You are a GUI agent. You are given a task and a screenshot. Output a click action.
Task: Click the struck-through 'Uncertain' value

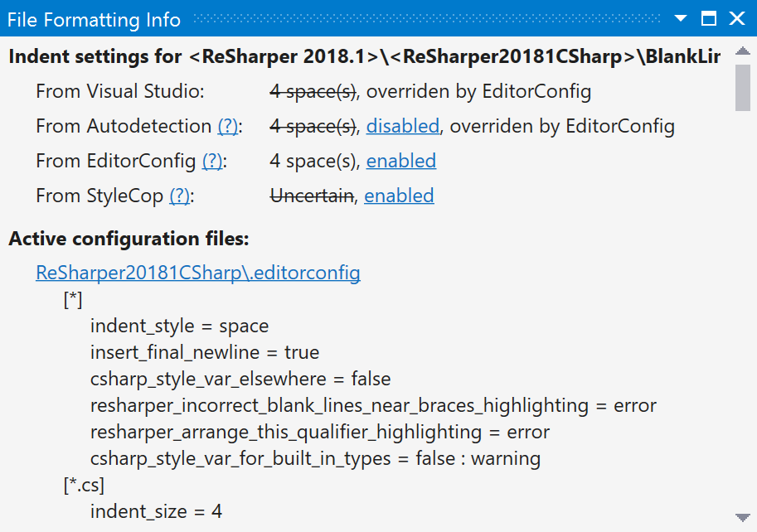coord(312,196)
